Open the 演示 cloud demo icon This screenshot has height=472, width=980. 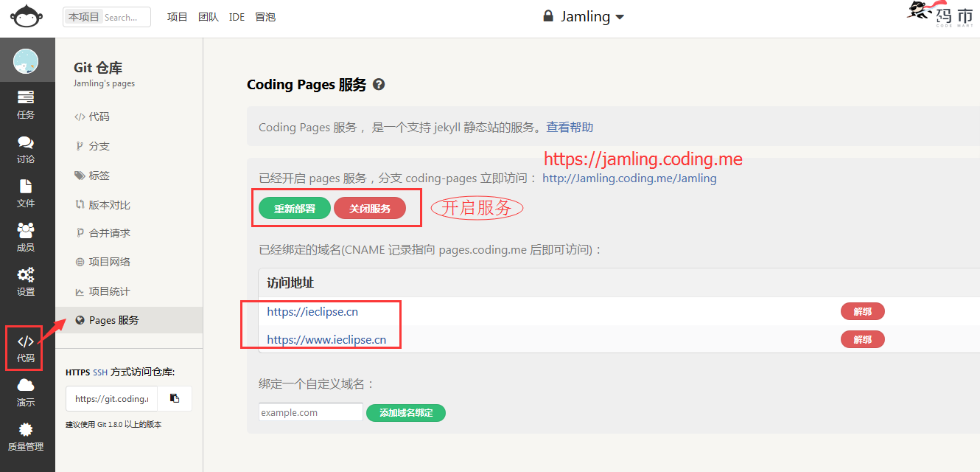pyautogui.click(x=26, y=392)
